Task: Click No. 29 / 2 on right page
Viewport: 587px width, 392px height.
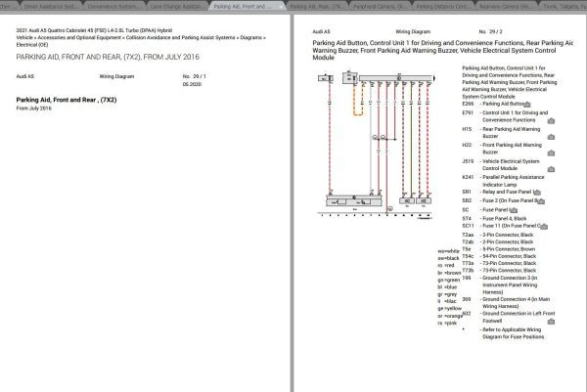Action: click(x=490, y=32)
